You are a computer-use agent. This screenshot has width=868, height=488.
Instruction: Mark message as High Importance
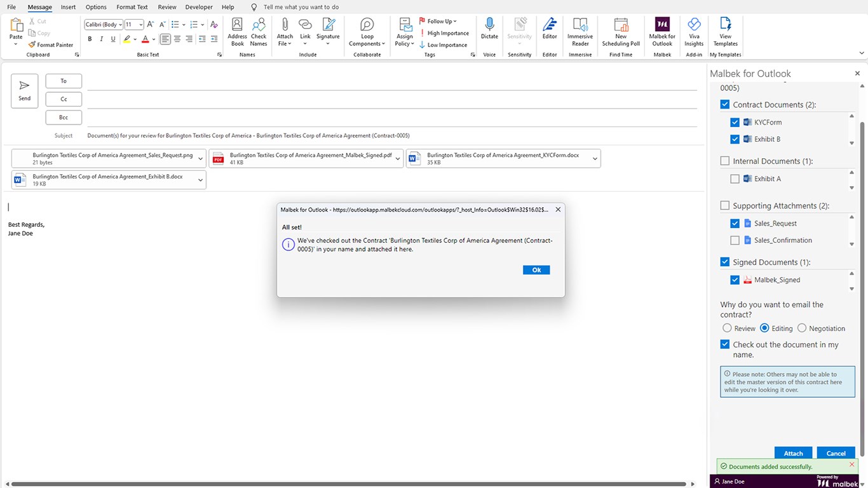[x=444, y=33]
